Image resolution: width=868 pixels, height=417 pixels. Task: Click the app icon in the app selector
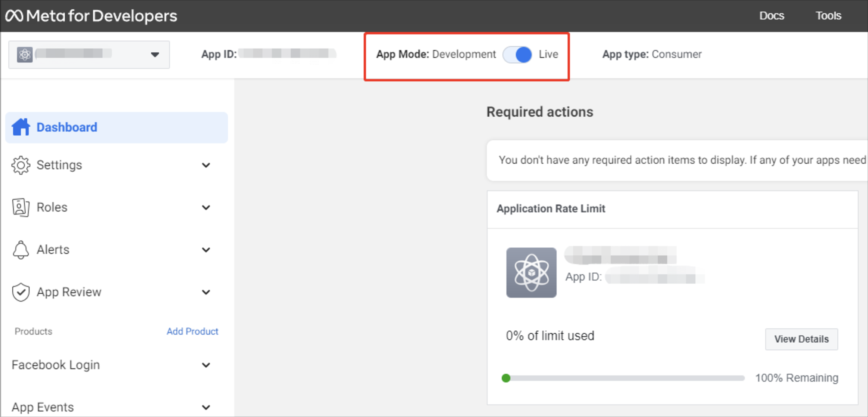(25, 55)
